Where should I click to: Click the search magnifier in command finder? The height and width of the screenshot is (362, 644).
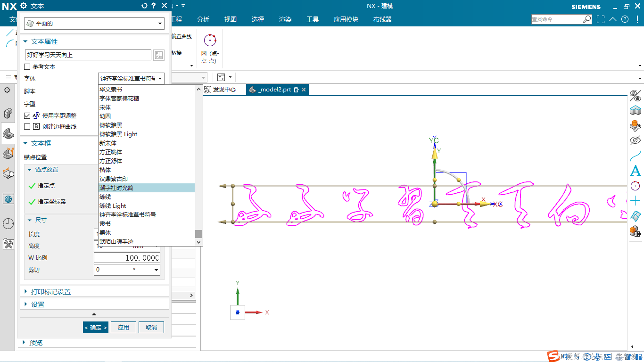[x=587, y=19]
